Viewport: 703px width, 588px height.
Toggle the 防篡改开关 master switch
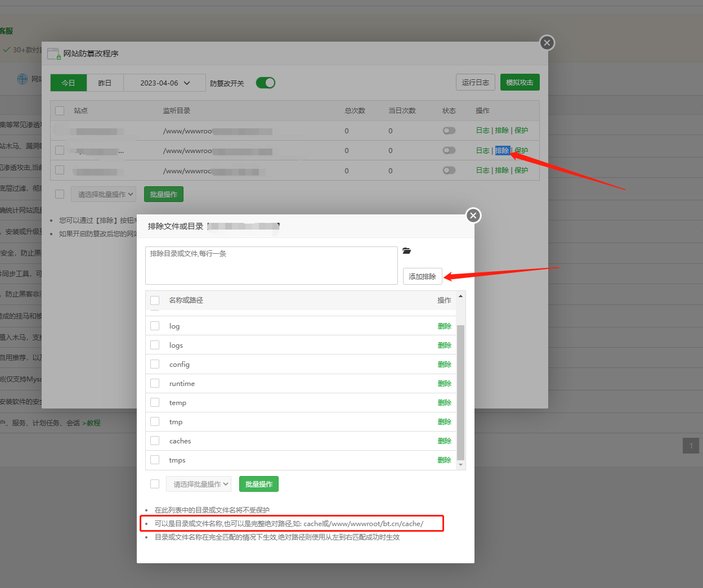pyautogui.click(x=266, y=83)
